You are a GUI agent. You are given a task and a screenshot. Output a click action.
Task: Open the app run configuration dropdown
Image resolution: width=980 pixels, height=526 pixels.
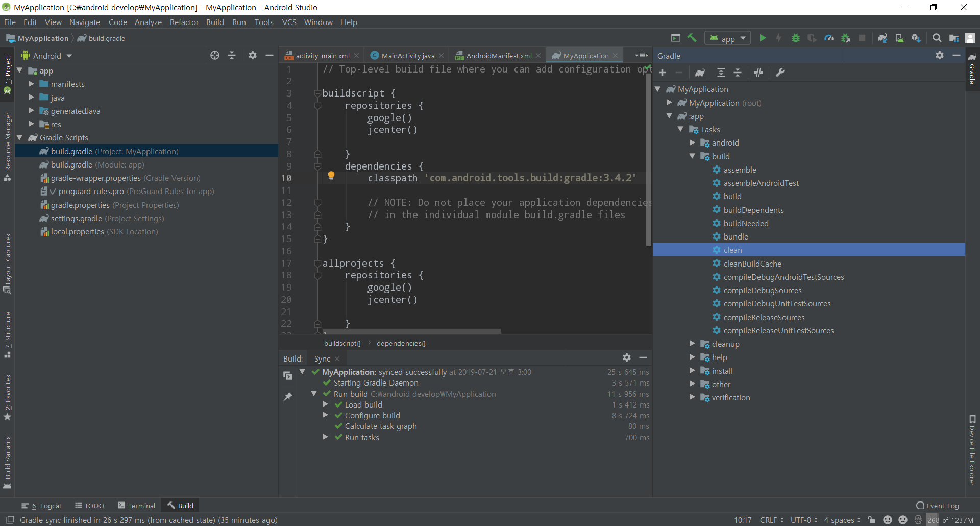point(728,38)
